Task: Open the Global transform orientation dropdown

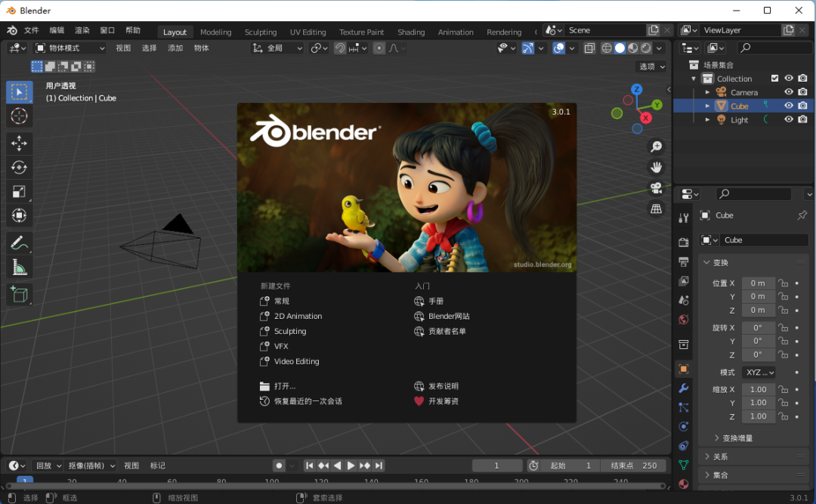Action: (x=277, y=48)
